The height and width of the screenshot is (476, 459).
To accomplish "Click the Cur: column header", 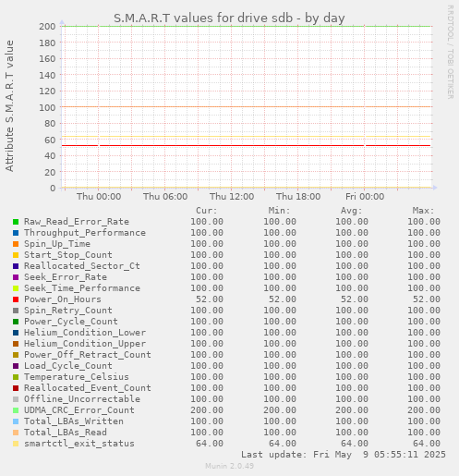I will 207,211.
